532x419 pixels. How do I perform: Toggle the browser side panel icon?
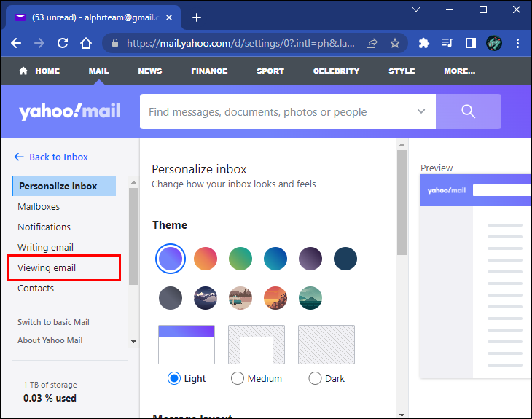tap(471, 43)
